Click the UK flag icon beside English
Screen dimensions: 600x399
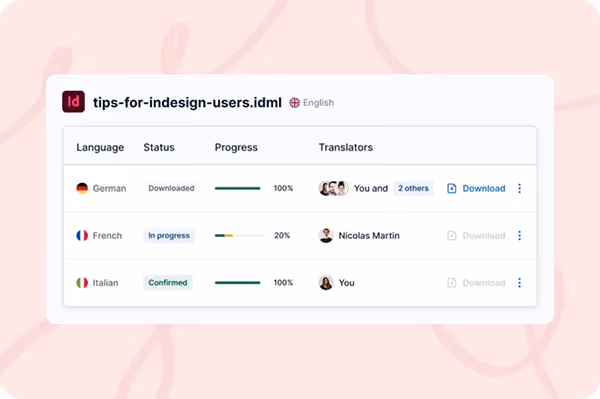[294, 103]
